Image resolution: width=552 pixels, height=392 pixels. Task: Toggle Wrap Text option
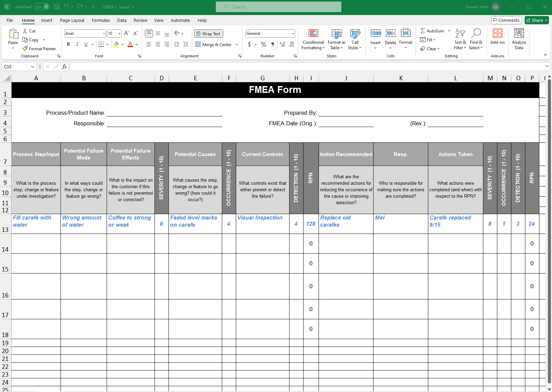coord(208,33)
